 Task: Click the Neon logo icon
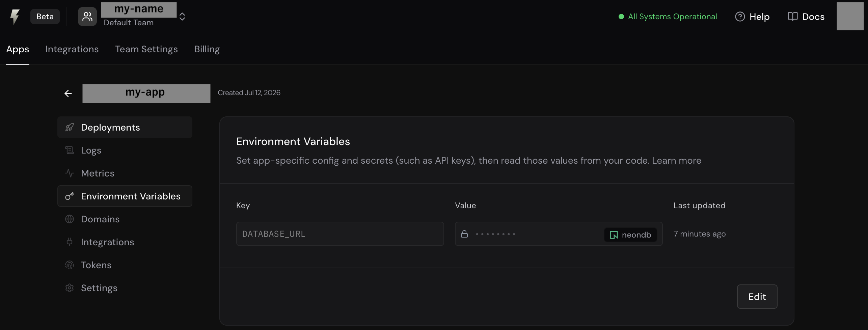[614, 235]
